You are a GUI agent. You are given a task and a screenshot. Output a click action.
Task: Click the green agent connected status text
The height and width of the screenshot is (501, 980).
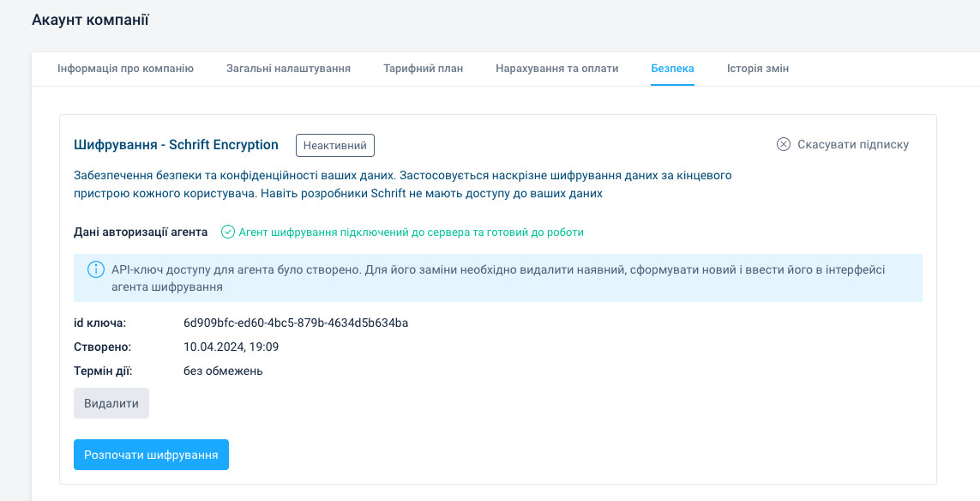click(x=411, y=232)
